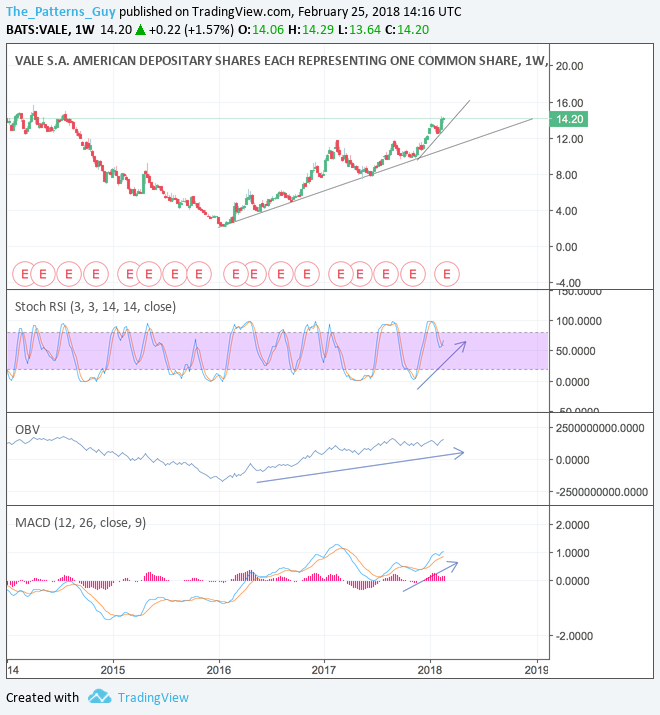Click the OBV indicator label
Screen dimensions: 660x715
tap(27, 430)
